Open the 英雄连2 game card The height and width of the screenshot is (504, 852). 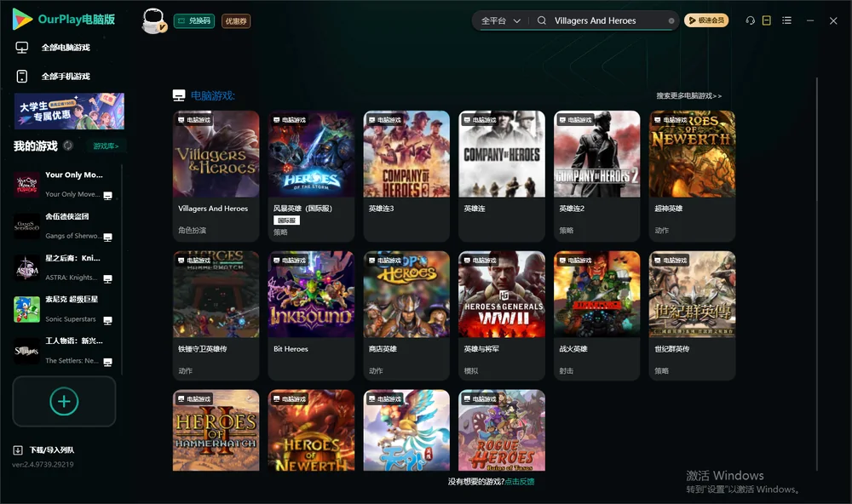tap(596, 176)
